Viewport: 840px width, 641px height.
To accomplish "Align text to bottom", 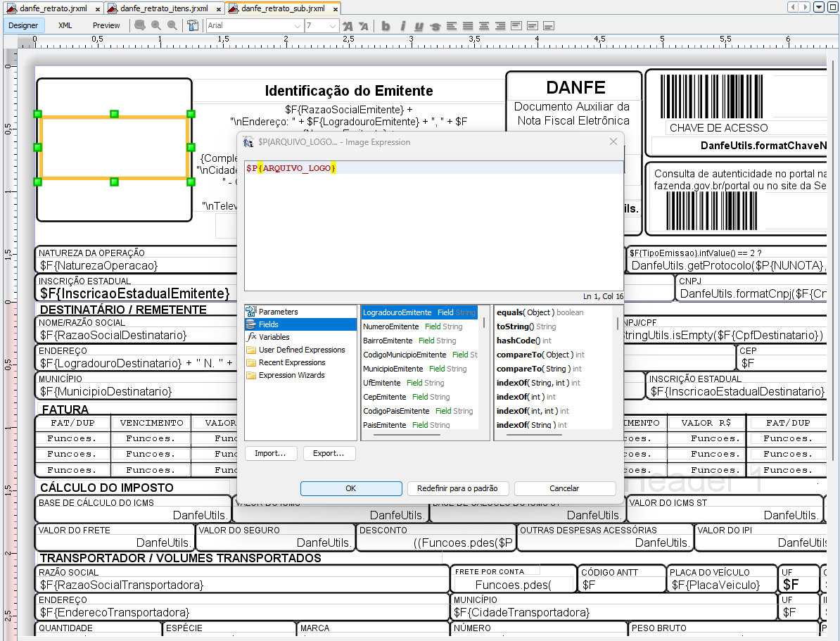I will pos(548,26).
